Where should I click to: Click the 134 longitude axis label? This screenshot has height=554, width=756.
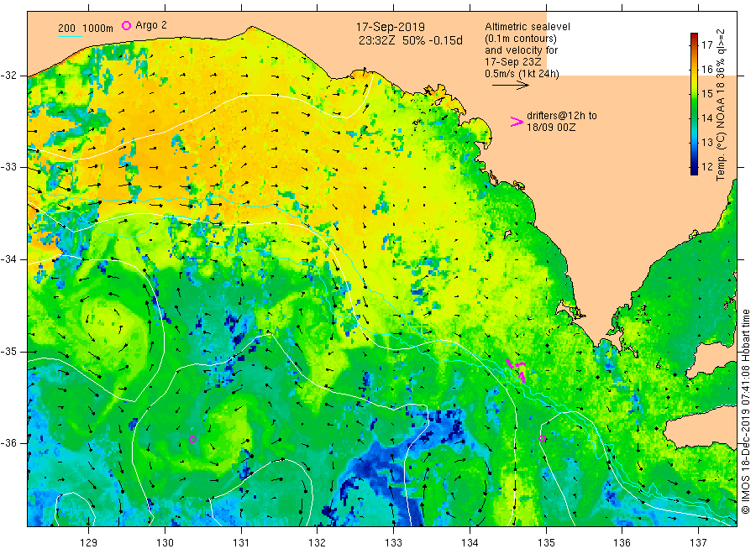pos(470,543)
